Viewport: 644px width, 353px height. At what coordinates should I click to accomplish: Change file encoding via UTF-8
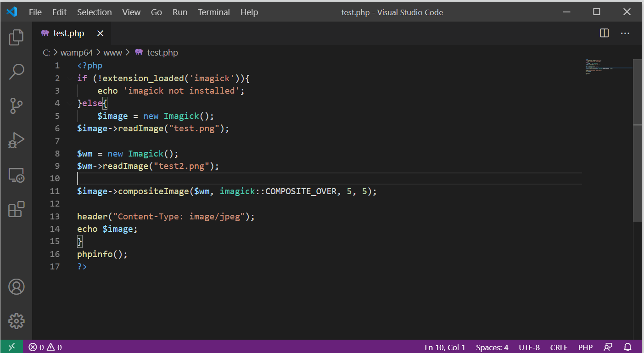pos(529,347)
